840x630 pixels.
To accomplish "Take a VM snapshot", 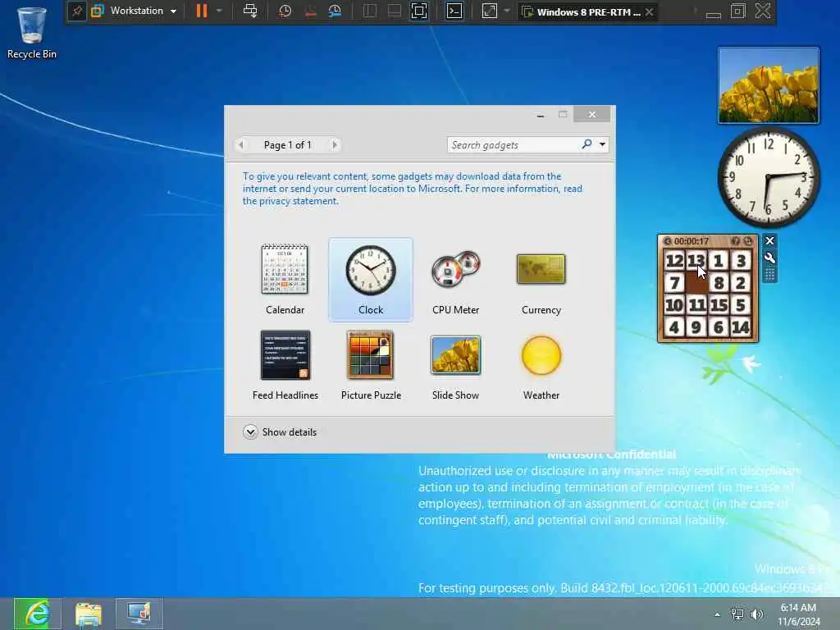I will pyautogui.click(x=285, y=11).
